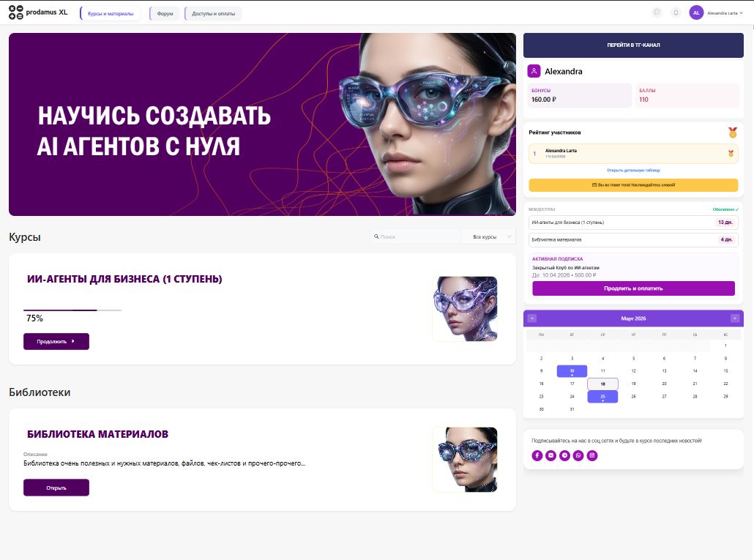Select date 18 on the March calendar

click(x=602, y=384)
